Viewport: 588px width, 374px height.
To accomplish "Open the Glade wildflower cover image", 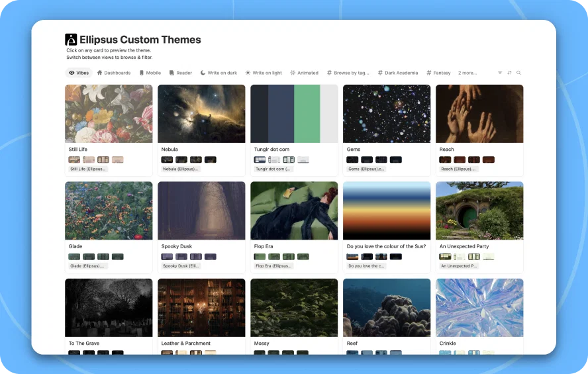I will (x=109, y=210).
